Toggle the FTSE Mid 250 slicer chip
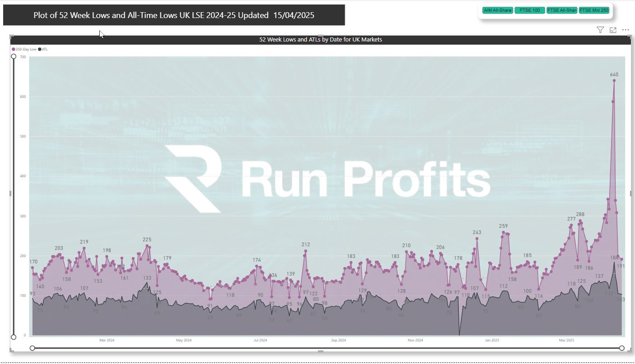Screen dimensions: 635x364 coord(594,10)
